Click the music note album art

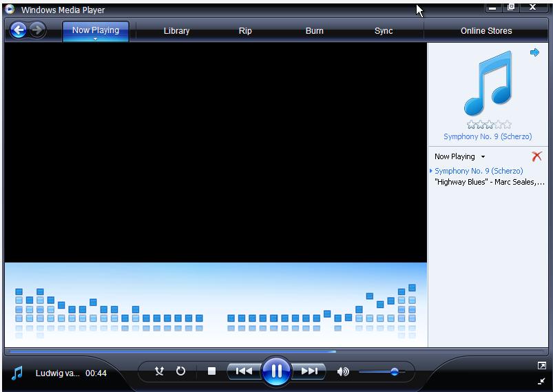488,83
